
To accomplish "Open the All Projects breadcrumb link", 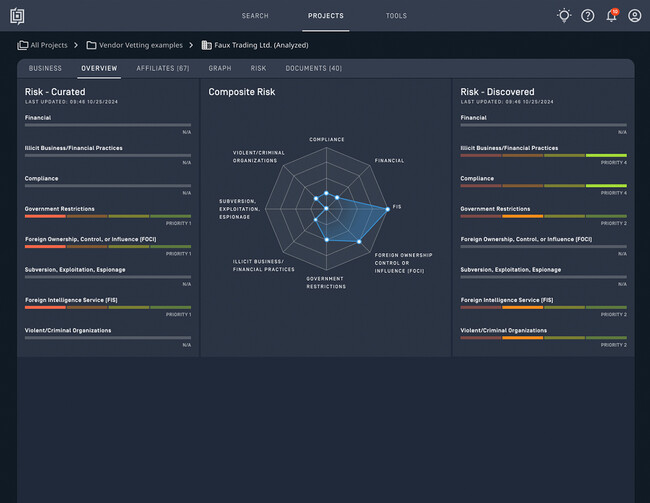I will coord(49,45).
